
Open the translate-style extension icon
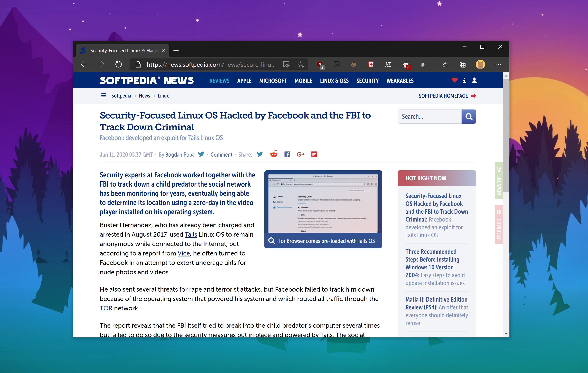pyautogui.click(x=388, y=65)
